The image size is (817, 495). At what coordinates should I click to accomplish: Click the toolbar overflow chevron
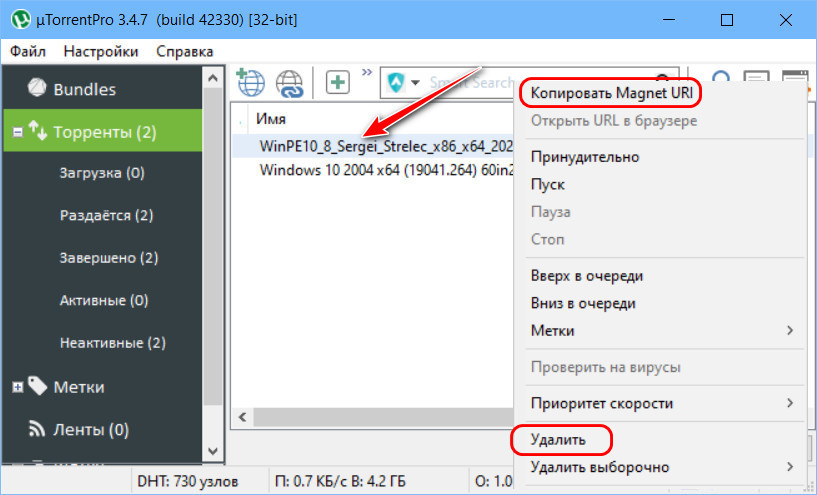(x=366, y=73)
